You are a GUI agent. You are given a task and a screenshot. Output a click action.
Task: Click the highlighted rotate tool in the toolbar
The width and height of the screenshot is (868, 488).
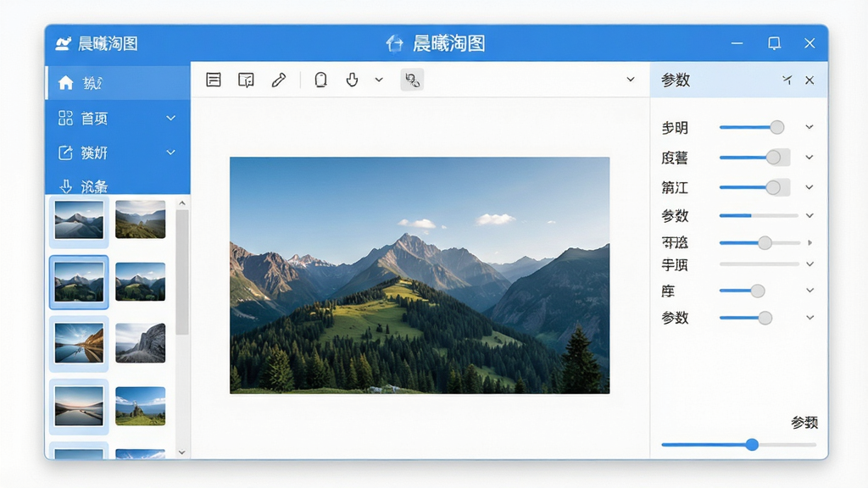412,80
